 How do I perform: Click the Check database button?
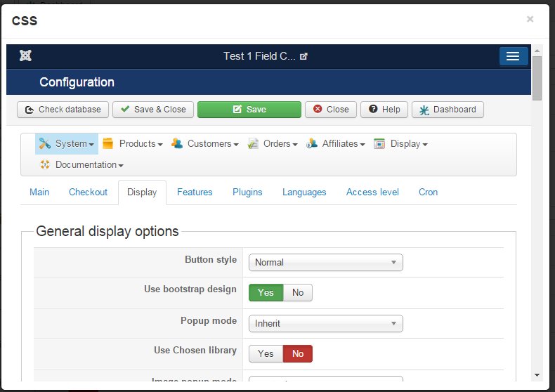63,110
